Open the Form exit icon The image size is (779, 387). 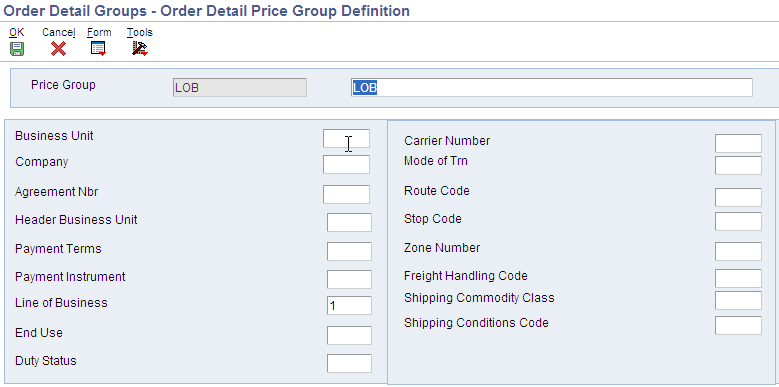(98, 49)
